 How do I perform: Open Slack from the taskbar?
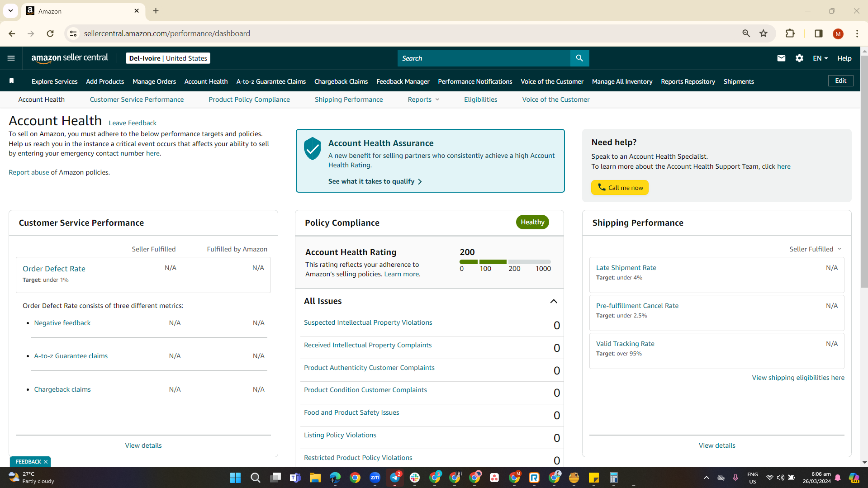pos(415,478)
